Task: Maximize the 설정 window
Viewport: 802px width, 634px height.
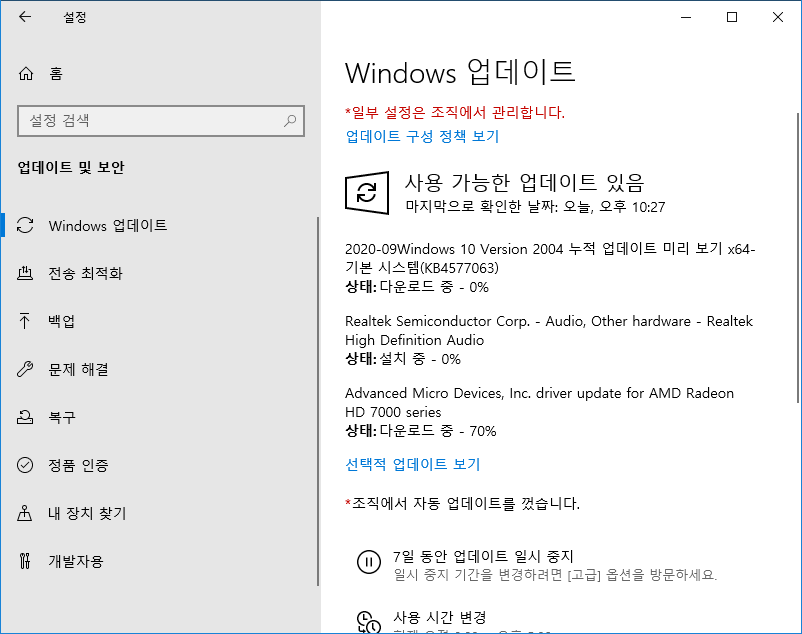Action: [x=732, y=17]
